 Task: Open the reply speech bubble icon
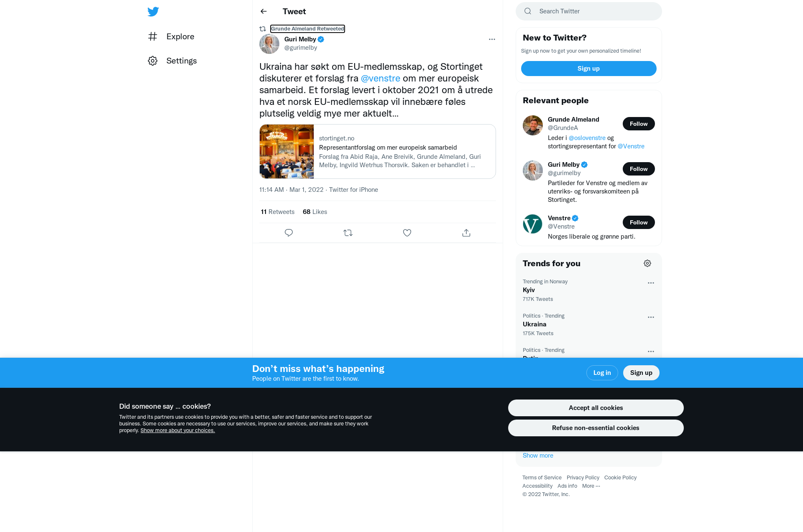pyautogui.click(x=289, y=233)
